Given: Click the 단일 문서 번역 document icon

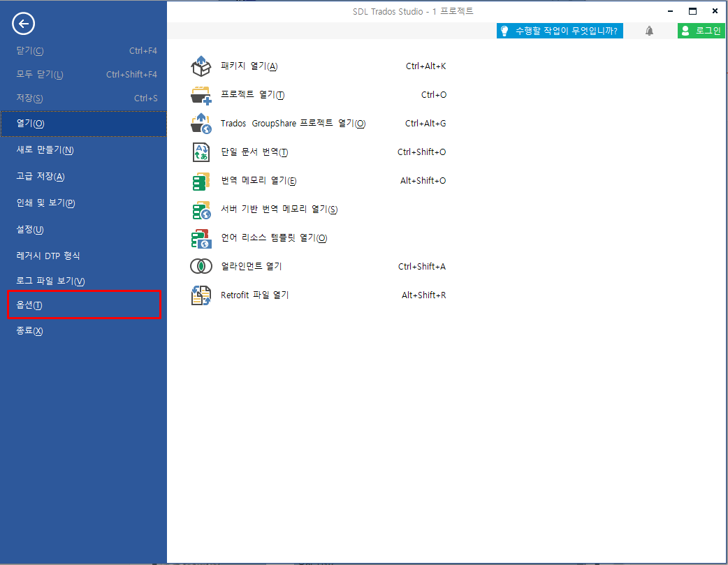Looking at the screenshot, I should pos(201,152).
